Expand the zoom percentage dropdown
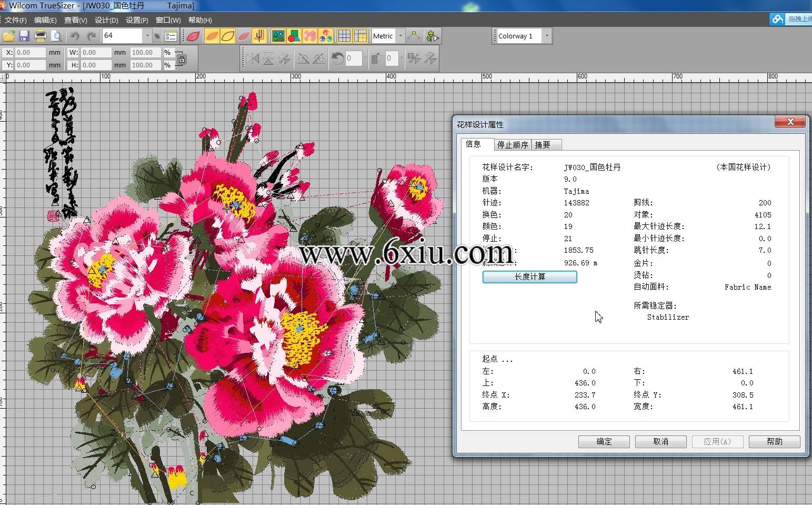812x505 pixels. [x=147, y=36]
